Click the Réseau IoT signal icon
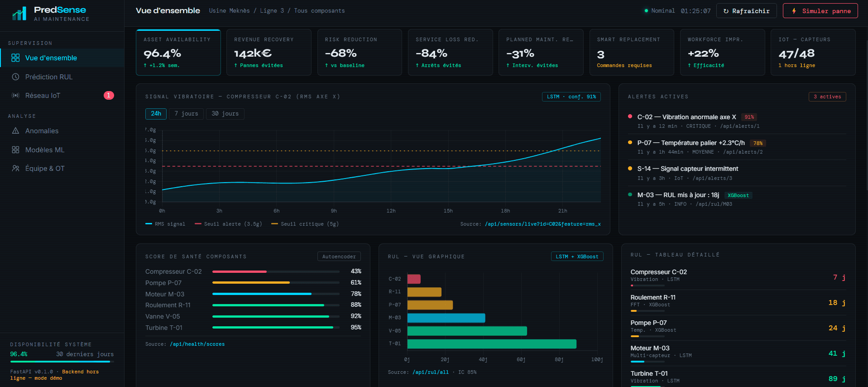This screenshot has width=868, height=387. pos(15,95)
